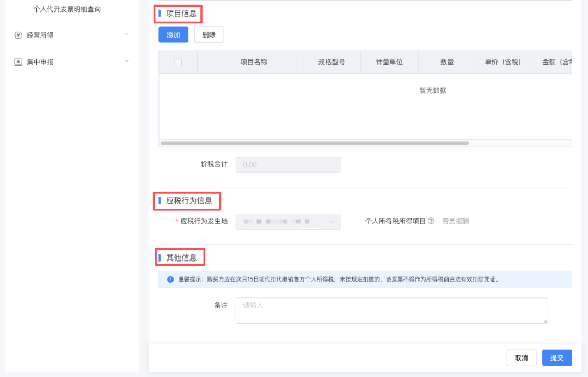The height and width of the screenshot is (377, 588).
Task: Open 个人代开发票明细查询 in the sidebar
Action: tap(67, 9)
